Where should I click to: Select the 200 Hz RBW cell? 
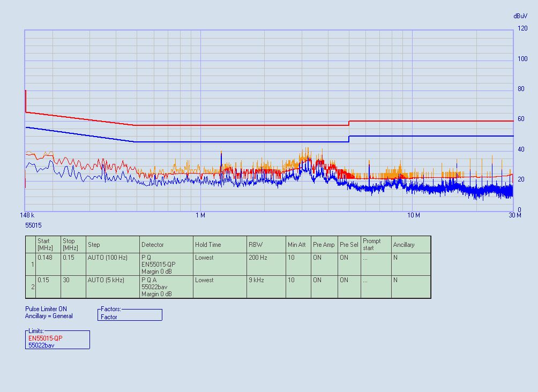266,265
